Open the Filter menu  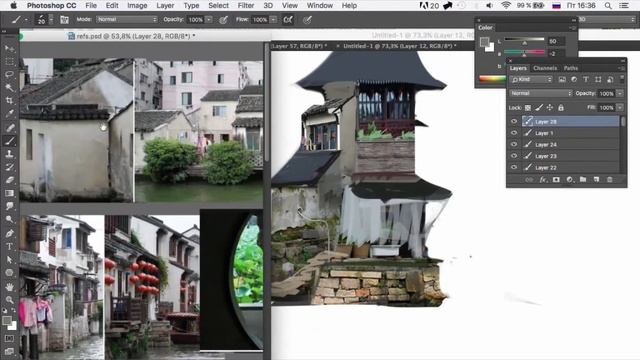tap(246, 6)
